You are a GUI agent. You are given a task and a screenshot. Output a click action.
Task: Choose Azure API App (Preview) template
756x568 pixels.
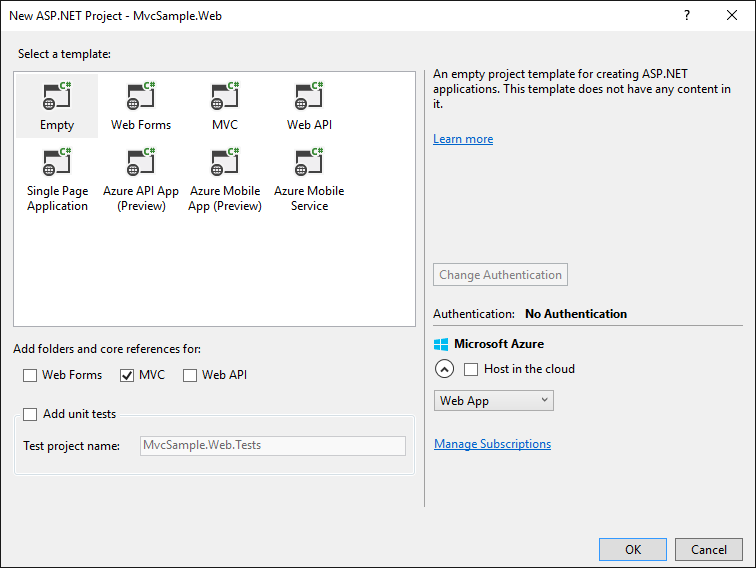pyautogui.click(x=141, y=179)
